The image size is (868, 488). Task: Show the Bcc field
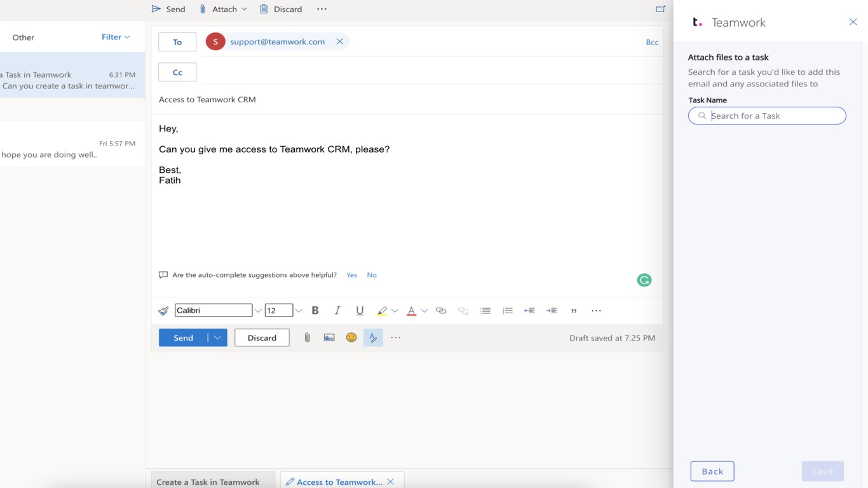(x=652, y=42)
